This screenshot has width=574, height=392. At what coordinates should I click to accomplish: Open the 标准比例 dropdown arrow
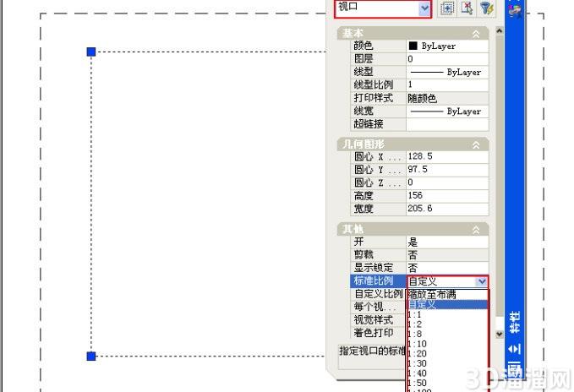pyautogui.click(x=481, y=281)
